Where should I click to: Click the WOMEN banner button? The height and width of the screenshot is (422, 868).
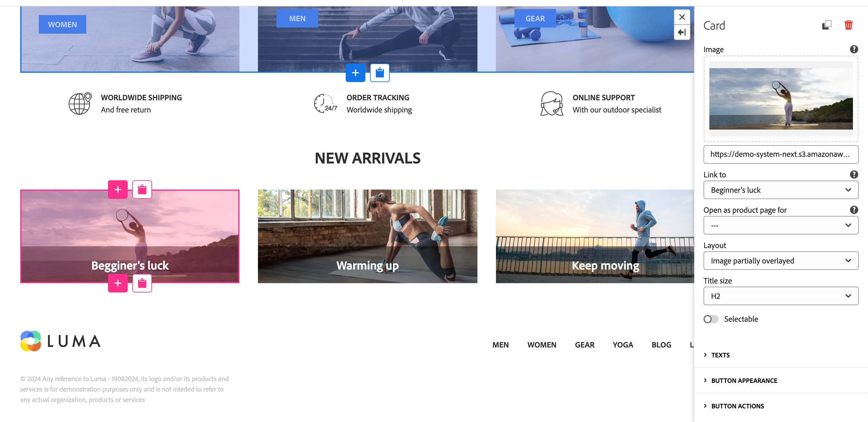[62, 24]
